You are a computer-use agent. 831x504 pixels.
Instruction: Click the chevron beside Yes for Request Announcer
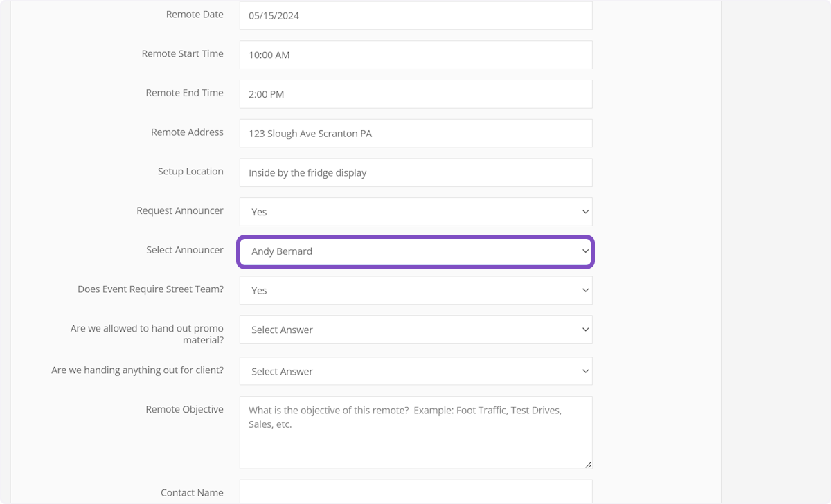585,211
